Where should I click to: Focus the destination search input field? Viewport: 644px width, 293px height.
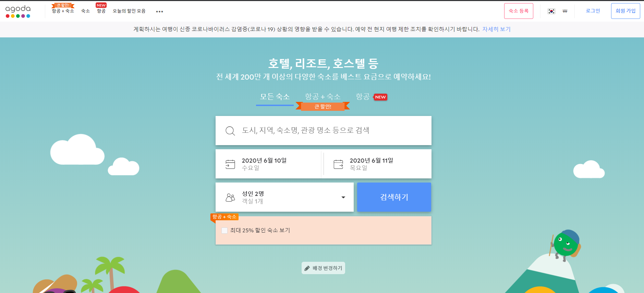324,131
